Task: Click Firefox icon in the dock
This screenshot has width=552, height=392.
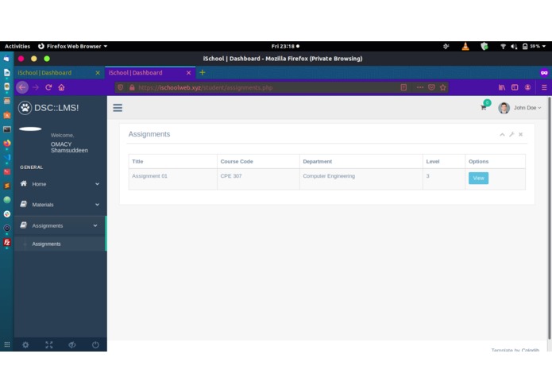Action: tap(7, 143)
